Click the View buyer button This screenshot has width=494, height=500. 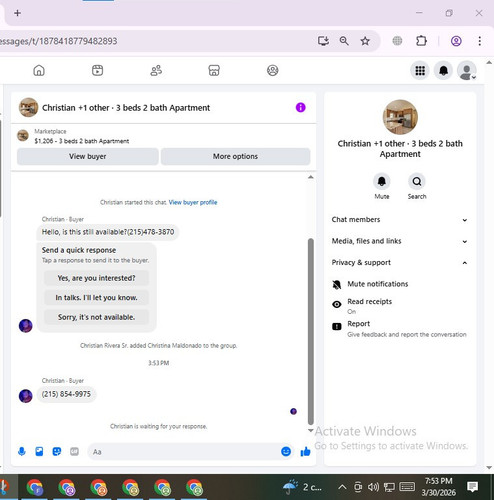pos(88,156)
